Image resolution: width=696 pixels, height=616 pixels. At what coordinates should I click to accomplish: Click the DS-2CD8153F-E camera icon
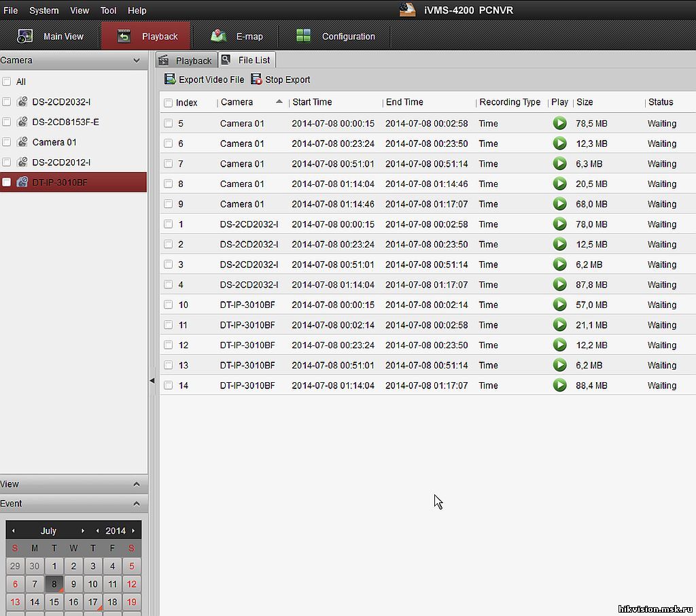tap(22, 122)
